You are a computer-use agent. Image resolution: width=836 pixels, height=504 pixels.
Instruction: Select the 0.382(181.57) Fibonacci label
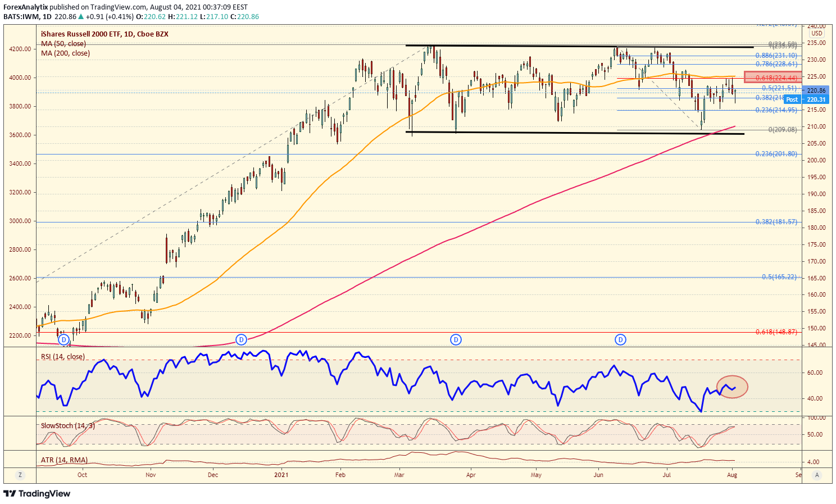776,222
